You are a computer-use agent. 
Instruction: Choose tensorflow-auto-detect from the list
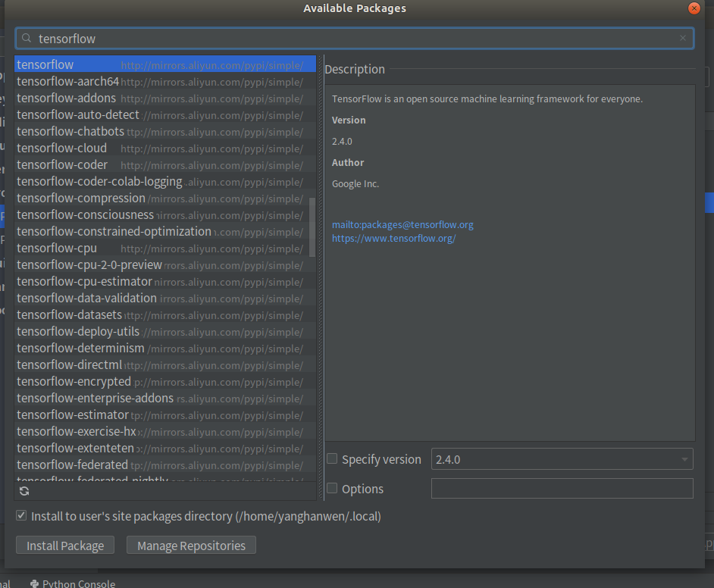pyautogui.click(x=165, y=114)
